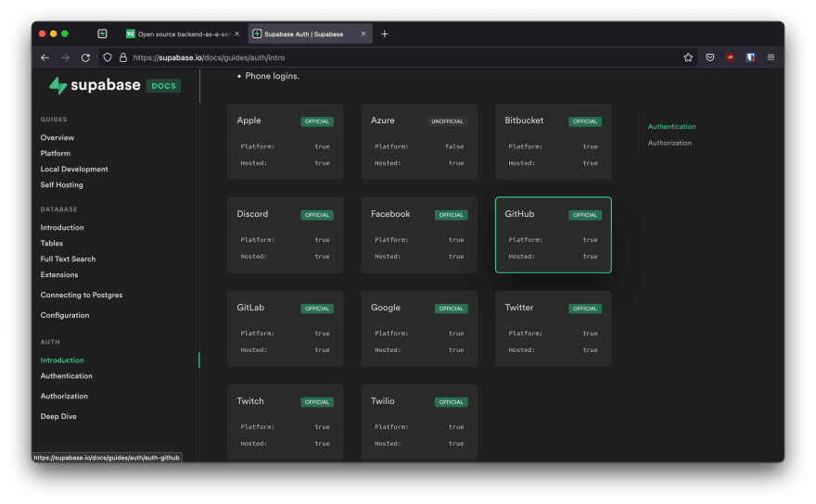Open the browser hamburger menu
Screen dimensions: 816x504
pyautogui.click(x=771, y=57)
